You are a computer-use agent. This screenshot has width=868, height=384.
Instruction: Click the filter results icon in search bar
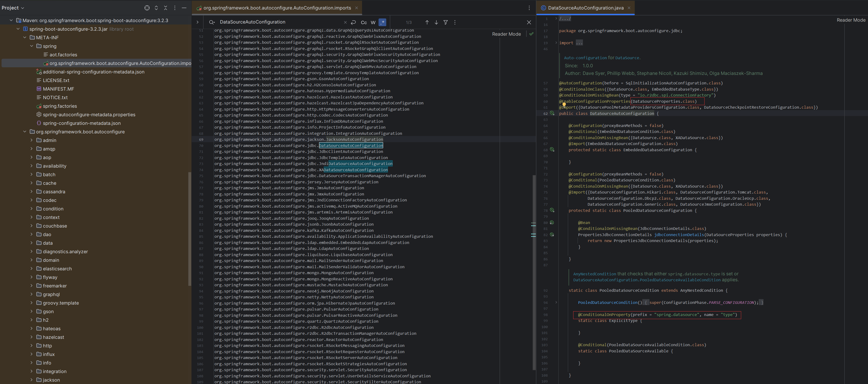pos(446,22)
